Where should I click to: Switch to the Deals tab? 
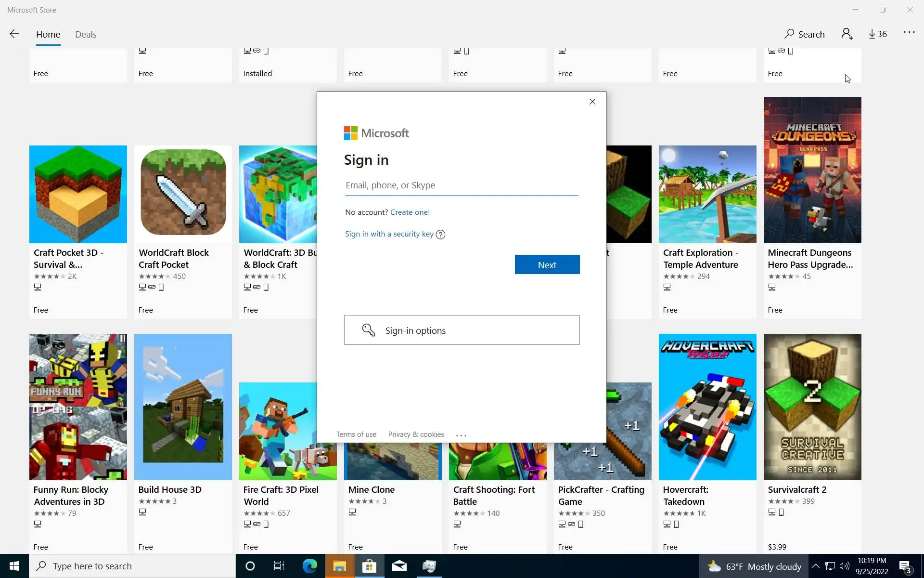(x=86, y=35)
